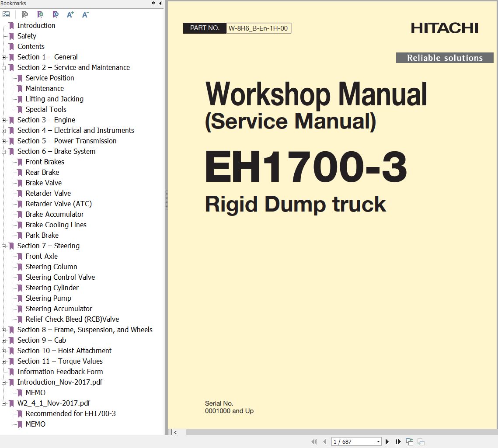498x448 pixels.
Task: Expand Section 1 – General
Action: (4, 57)
